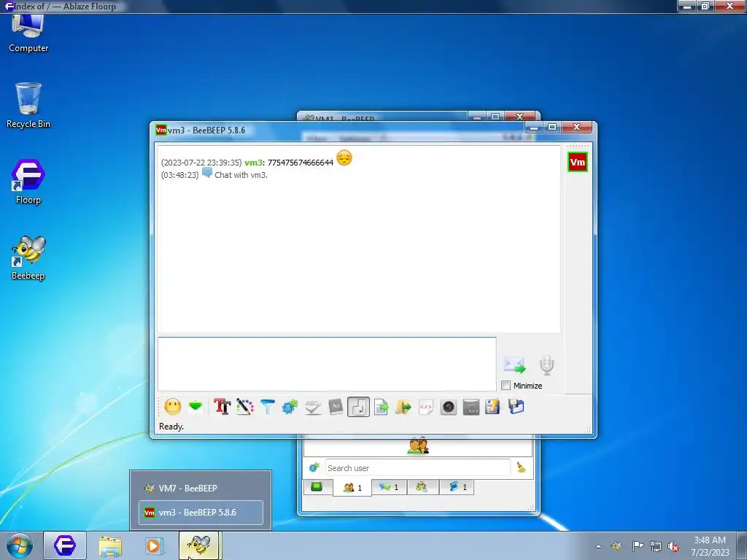This screenshot has height=560, width=747.
Task: Click the blue funnel filter icon
Action: [x=267, y=407]
